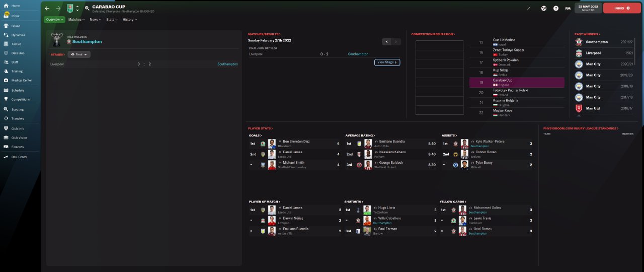Expand the Matches tab dropdown
The height and width of the screenshot is (272, 644).
coord(76,20)
